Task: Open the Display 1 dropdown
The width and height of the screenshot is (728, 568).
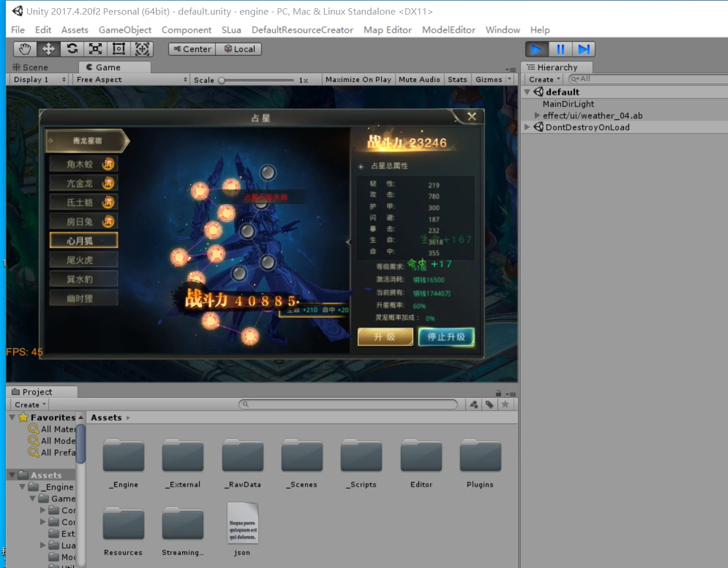Action: click(39, 80)
